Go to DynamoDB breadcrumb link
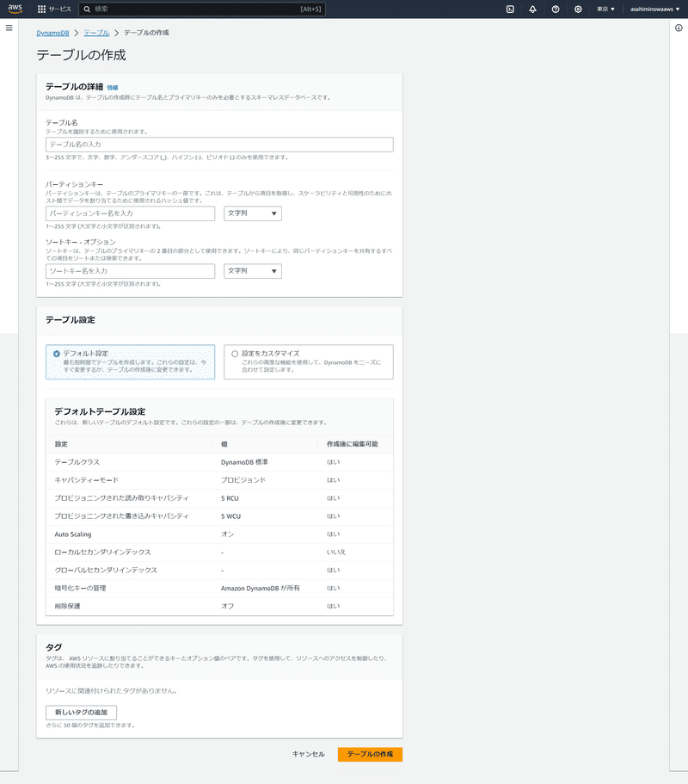Viewport: 688px width, 784px height. point(53,33)
